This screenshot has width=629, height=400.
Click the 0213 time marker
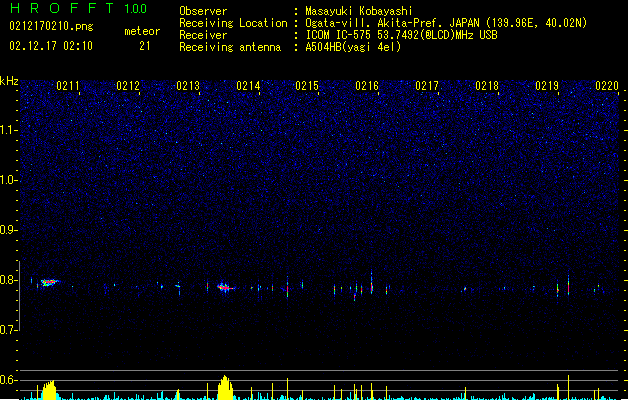pyautogui.click(x=188, y=86)
